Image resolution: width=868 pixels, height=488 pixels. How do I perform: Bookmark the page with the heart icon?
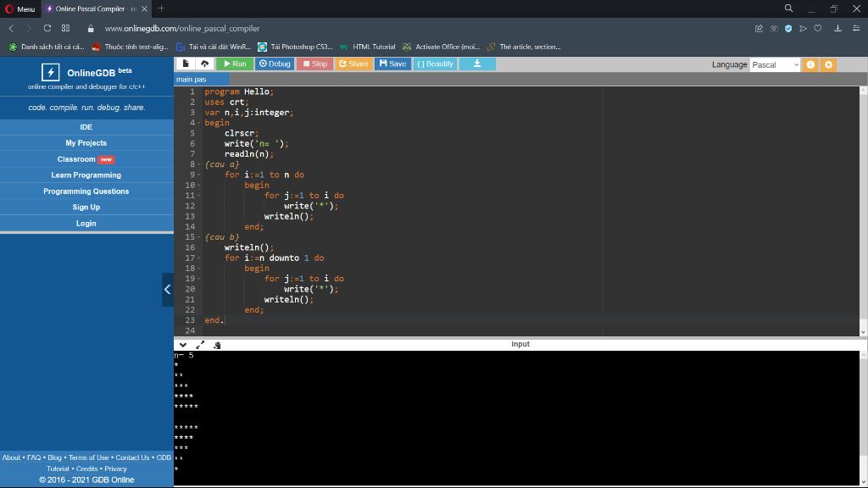click(x=818, y=28)
